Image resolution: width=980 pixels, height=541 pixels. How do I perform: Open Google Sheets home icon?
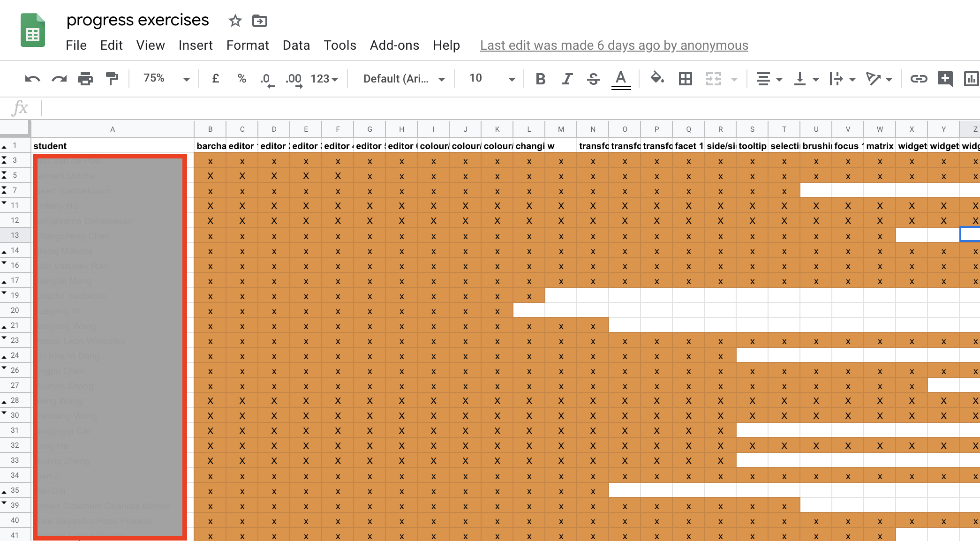click(x=33, y=30)
